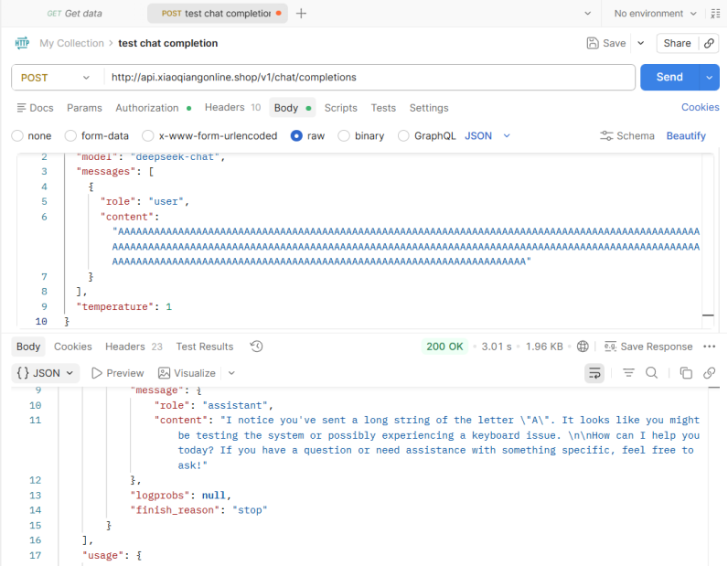Open the Scripts tab
This screenshot has height=566, width=728.
coord(341,108)
